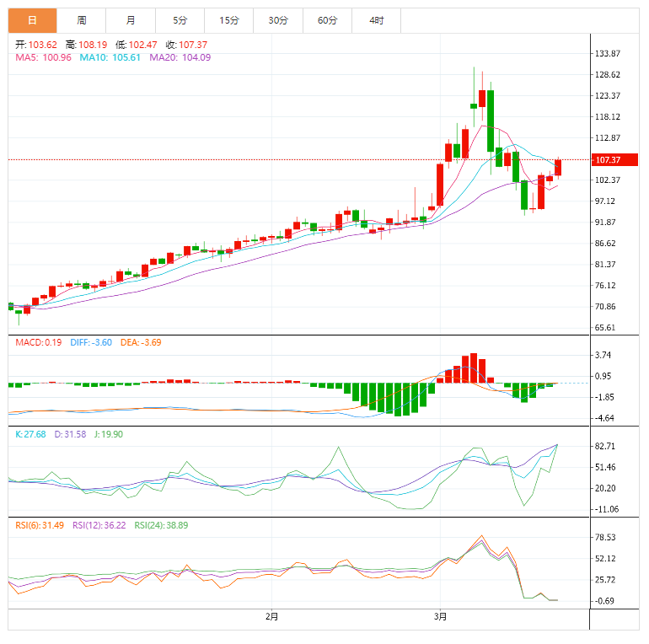This screenshot has height=644, width=649.
Task: Select the 周 weekly chart tab
Action: 81,20
